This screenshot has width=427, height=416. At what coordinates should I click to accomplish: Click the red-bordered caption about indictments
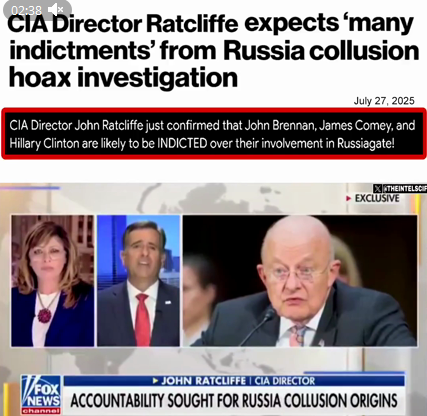(x=214, y=134)
